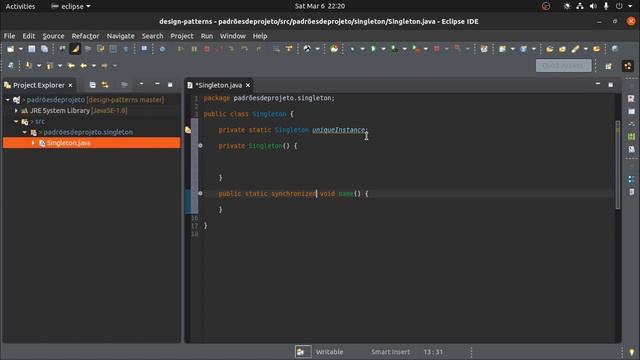Click the Resume debug toolbar icon
640x360 pixels.
tap(180, 49)
